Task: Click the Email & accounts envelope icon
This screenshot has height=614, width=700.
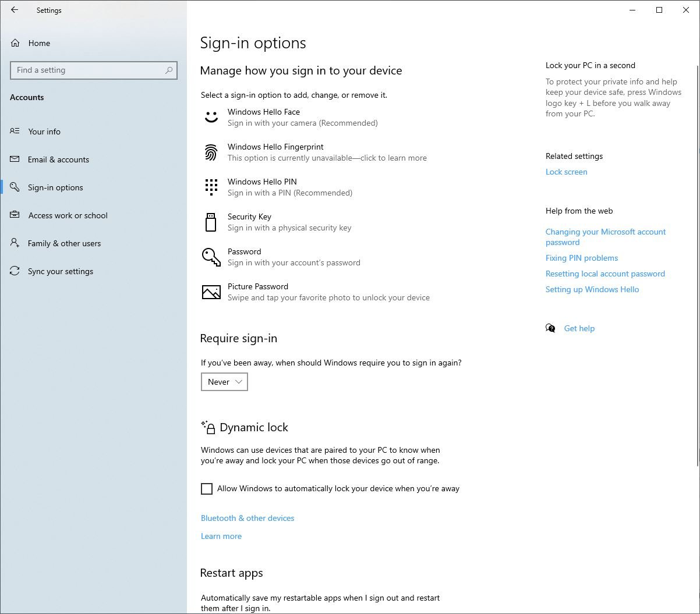Action: [15, 159]
